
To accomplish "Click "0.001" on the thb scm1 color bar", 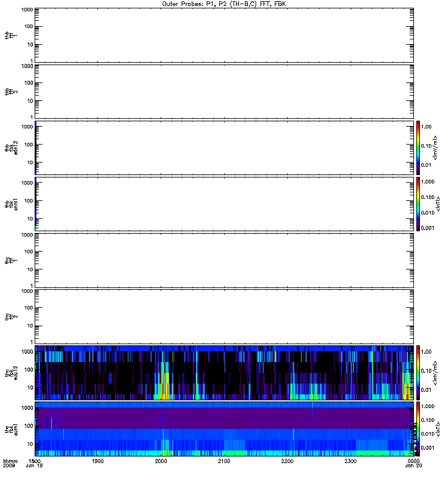I will click(428, 228).
